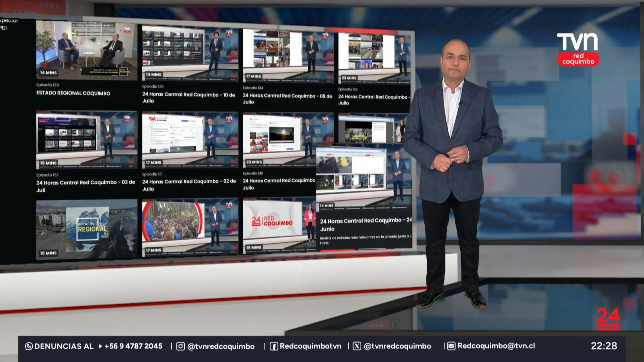Open the Episodio 134 thumbnail
644x362 pixels.
288,56
